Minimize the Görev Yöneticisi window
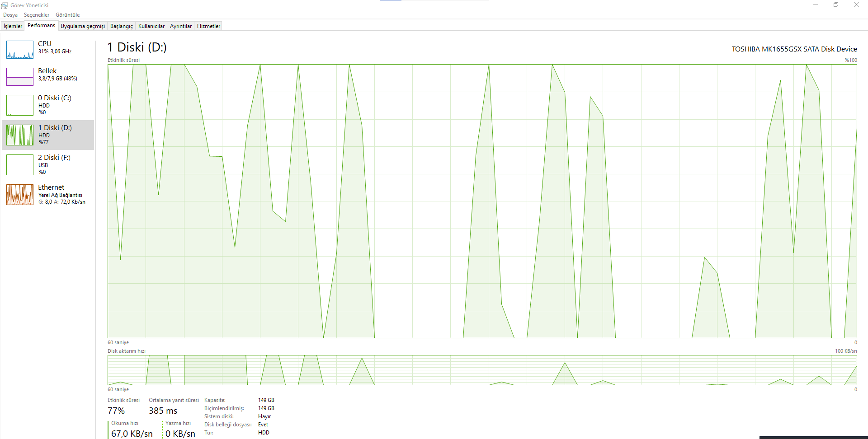The image size is (868, 439). click(x=816, y=5)
